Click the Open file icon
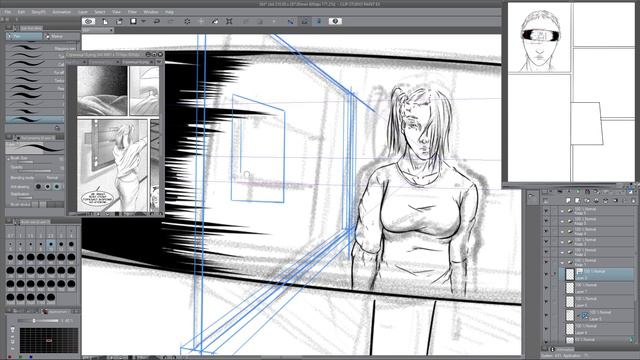 coord(119,21)
